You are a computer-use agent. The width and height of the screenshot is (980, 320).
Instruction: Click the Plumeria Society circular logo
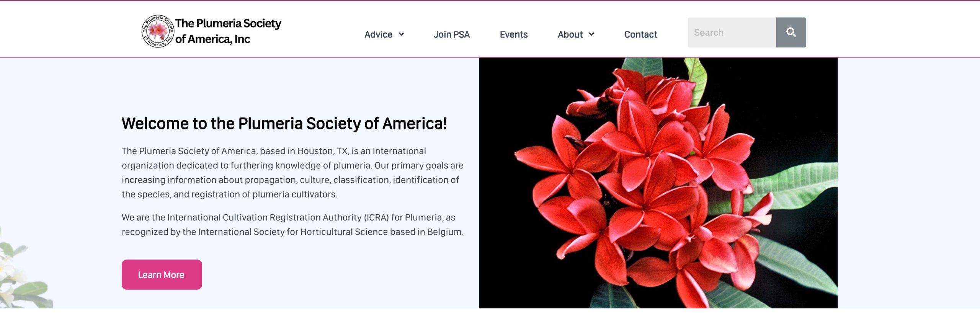click(158, 31)
